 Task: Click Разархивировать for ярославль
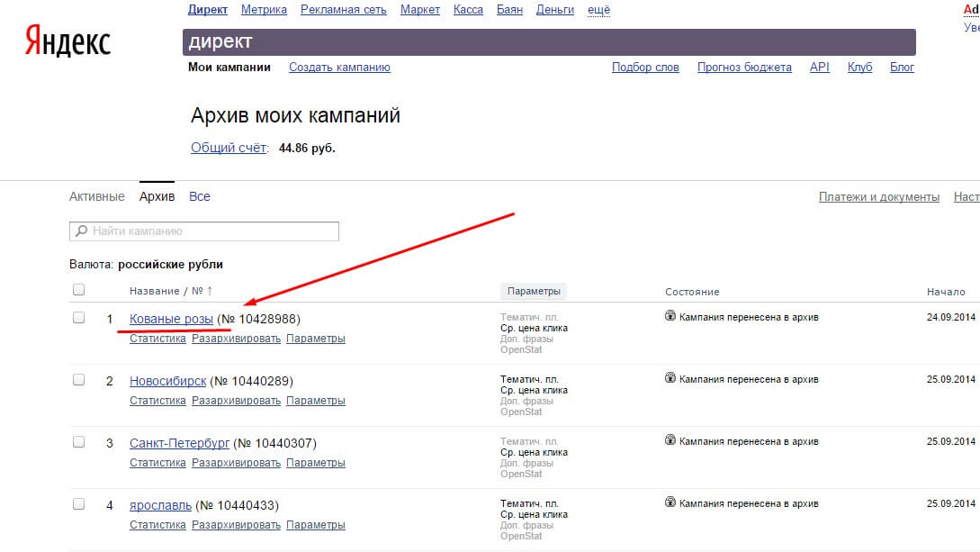click(237, 524)
